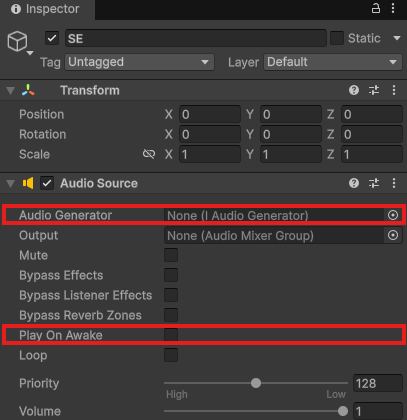Click the Inspector info icon in tab
407x420 pixels.
click(16, 9)
